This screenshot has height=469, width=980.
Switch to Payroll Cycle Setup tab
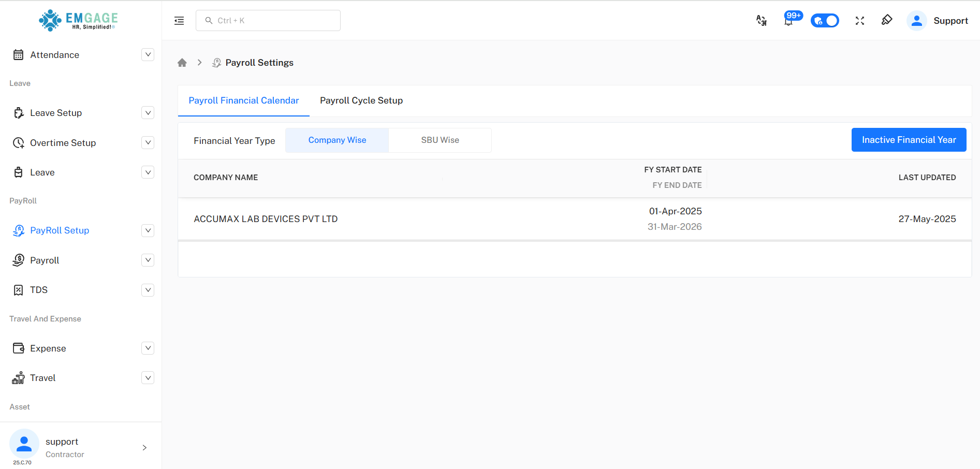pyautogui.click(x=361, y=100)
